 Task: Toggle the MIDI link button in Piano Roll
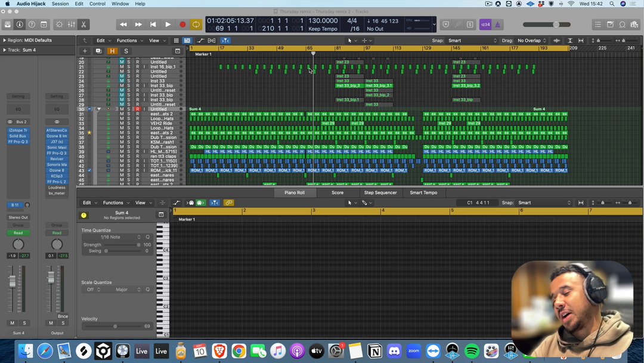pyautogui.click(x=228, y=203)
